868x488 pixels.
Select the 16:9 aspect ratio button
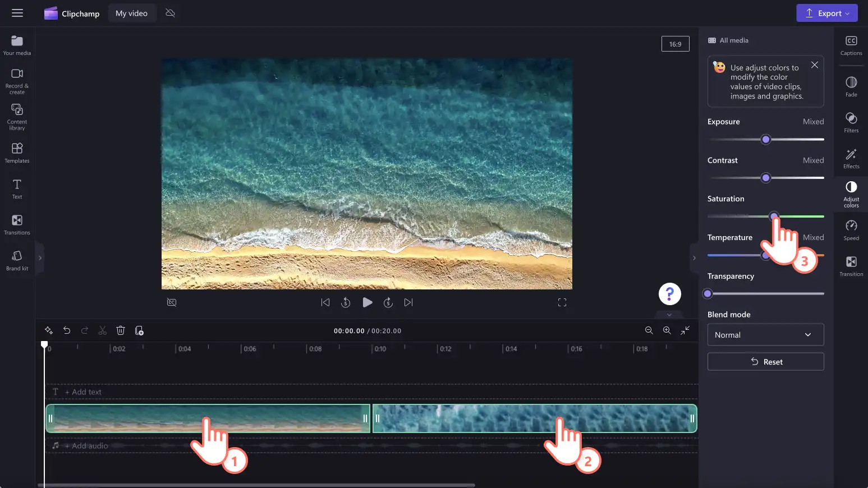coord(675,44)
